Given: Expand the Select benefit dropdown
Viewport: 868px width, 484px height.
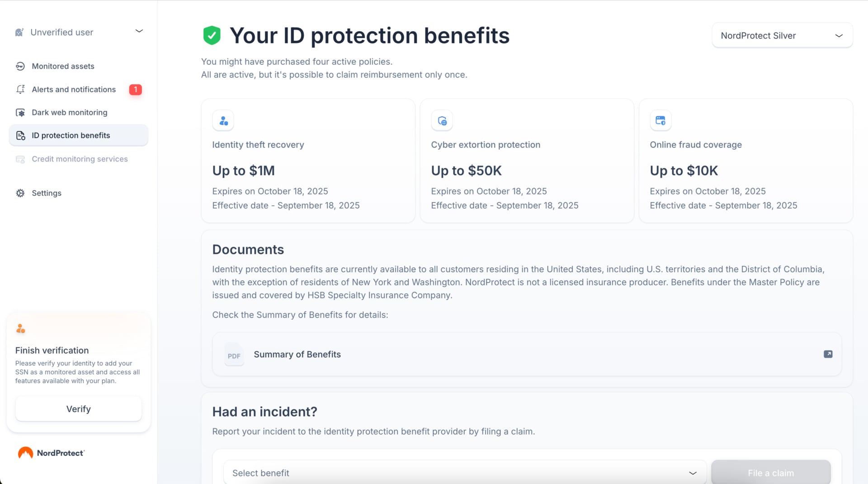Looking at the screenshot, I should (464, 472).
